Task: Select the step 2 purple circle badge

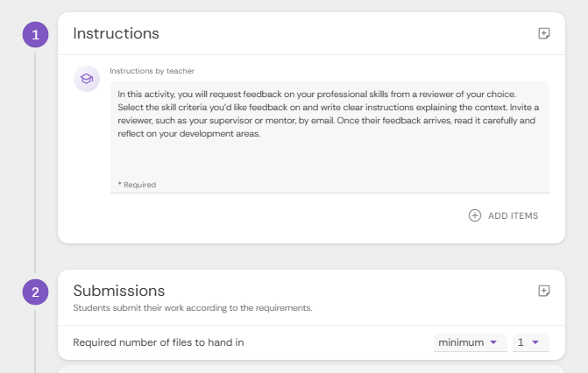Action: coord(35,292)
